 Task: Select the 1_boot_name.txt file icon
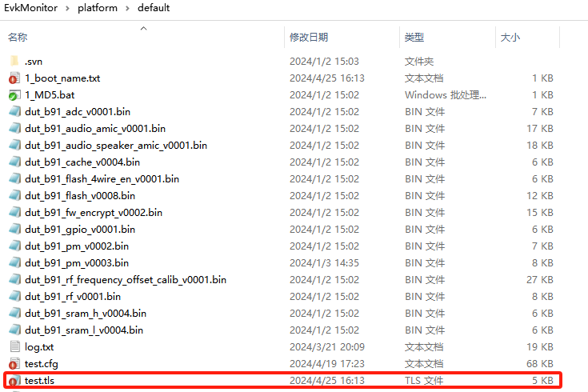point(14,78)
